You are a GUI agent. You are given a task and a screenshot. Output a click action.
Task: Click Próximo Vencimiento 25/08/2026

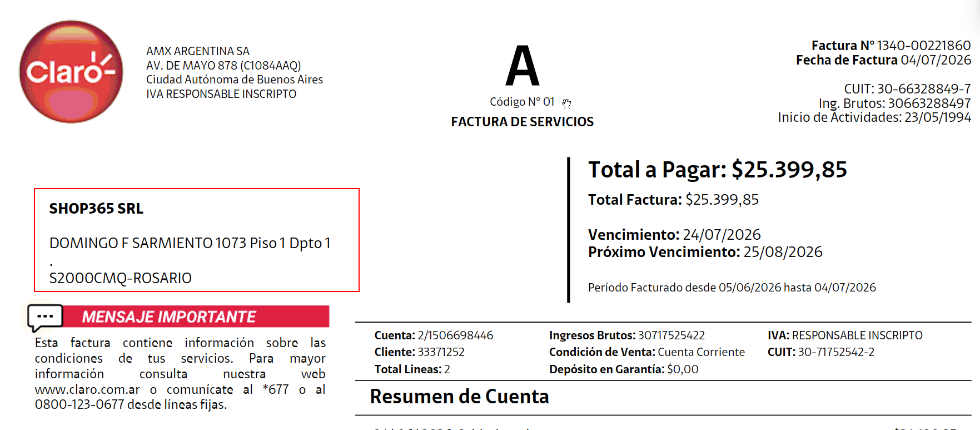pyautogui.click(x=705, y=252)
